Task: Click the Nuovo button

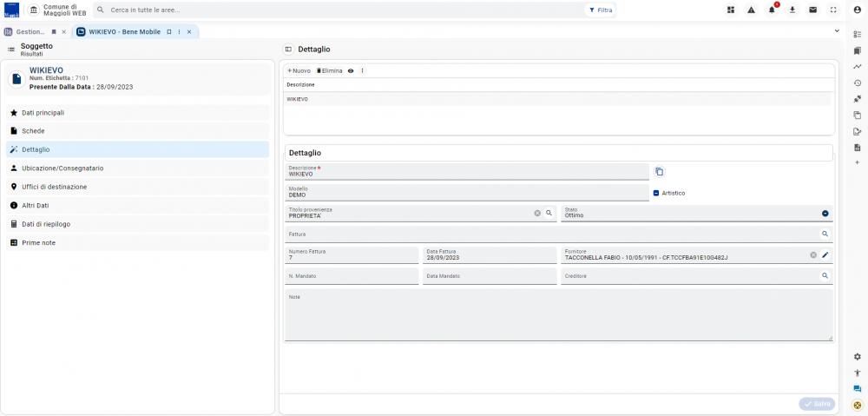Action: (x=299, y=71)
